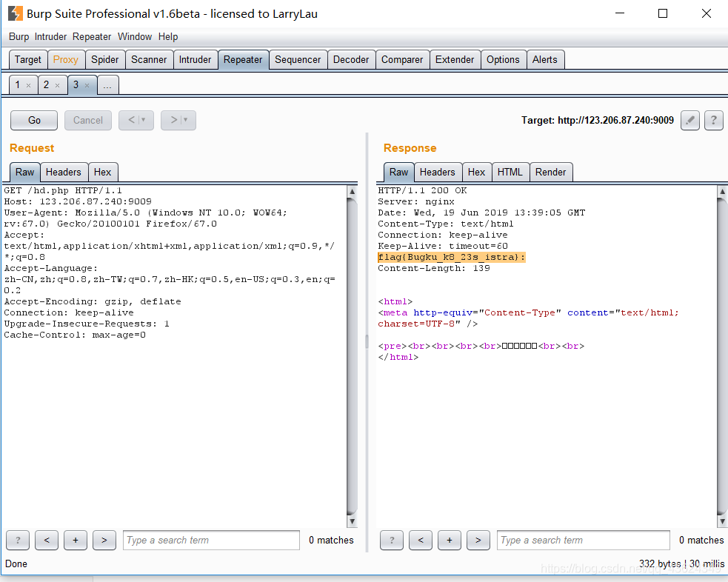Go to previous match in response search

[x=421, y=541]
